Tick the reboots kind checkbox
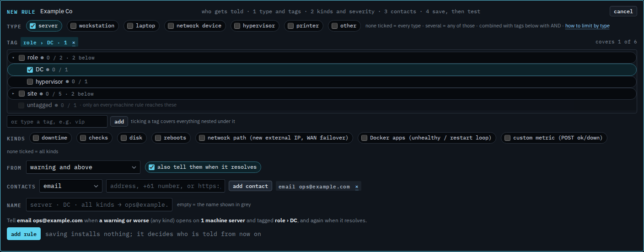This screenshot has width=644, height=252. (158, 138)
